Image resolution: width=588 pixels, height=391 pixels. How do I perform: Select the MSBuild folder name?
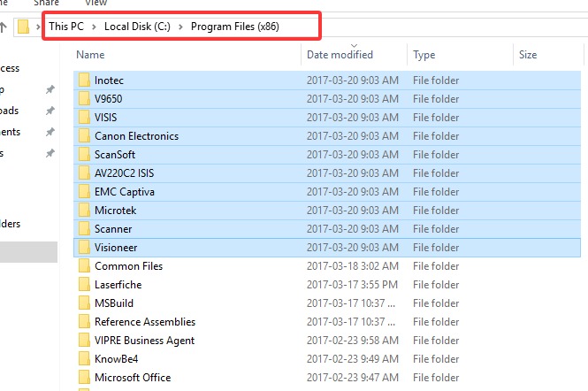click(x=114, y=303)
